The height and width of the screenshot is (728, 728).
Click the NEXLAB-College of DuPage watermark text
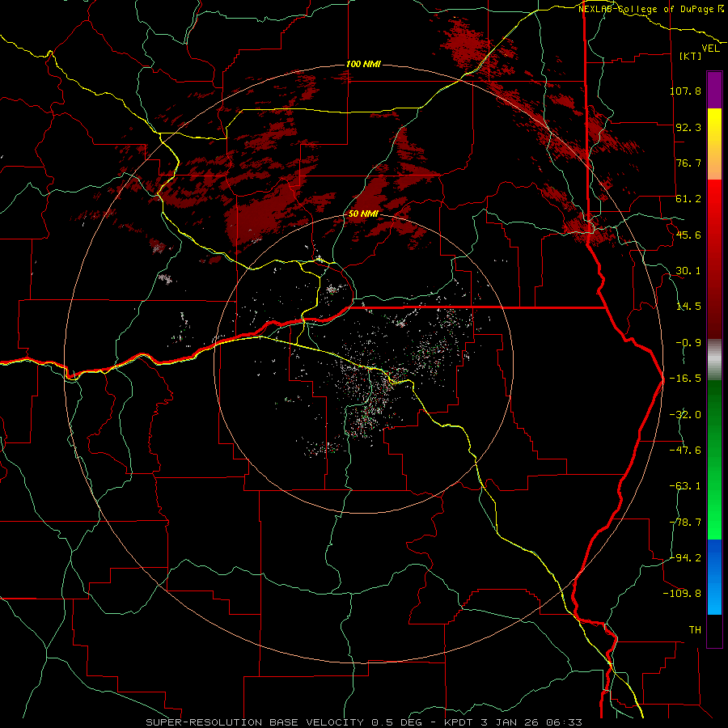pyautogui.click(x=650, y=9)
